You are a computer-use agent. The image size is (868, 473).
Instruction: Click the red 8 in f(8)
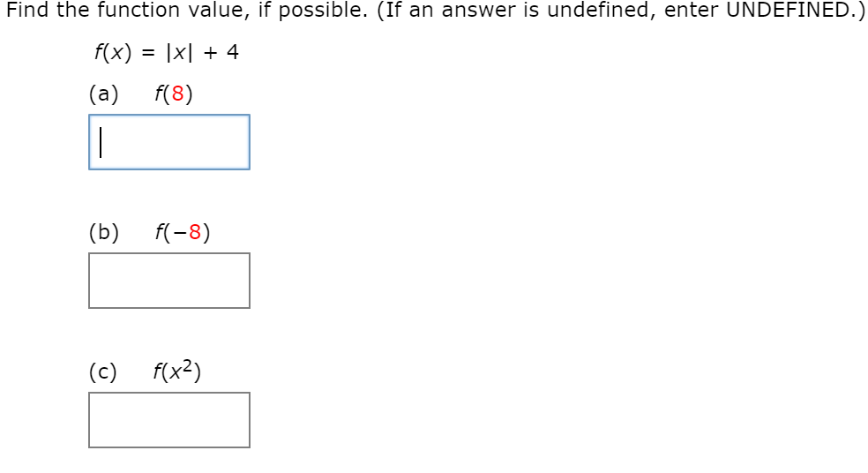[x=177, y=94]
